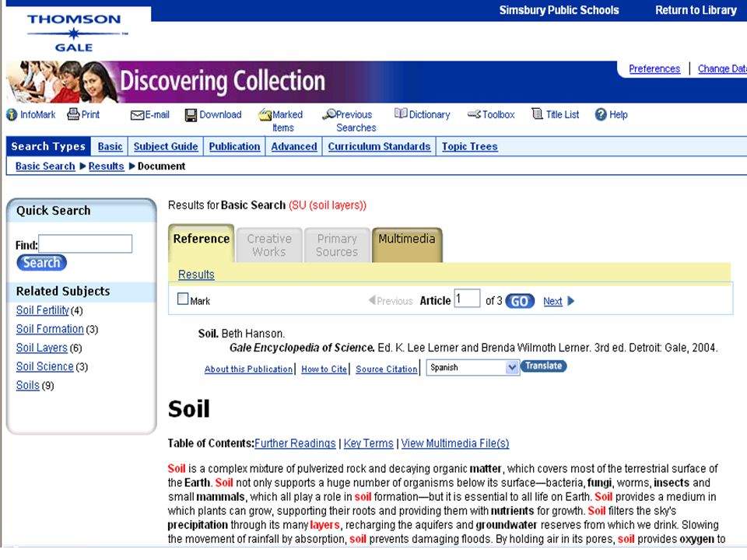This screenshot has width=747, height=560.
Task: Open the Toolbox icon
Action: point(474,114)
